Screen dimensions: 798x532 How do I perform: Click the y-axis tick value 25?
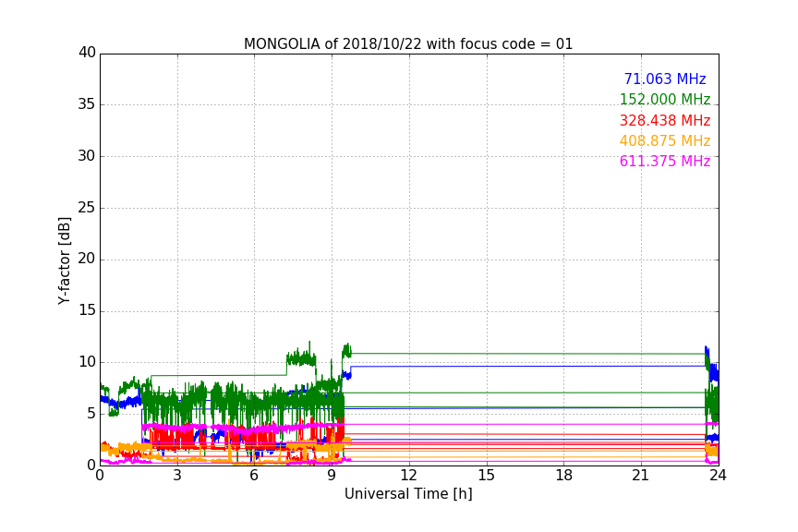87,207
